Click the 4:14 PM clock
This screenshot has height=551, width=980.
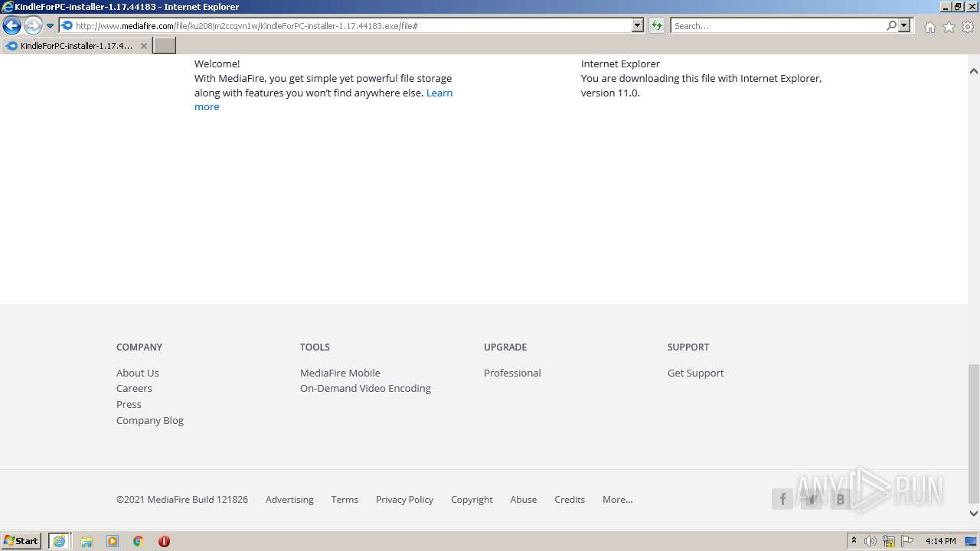[x=940, y=541]
